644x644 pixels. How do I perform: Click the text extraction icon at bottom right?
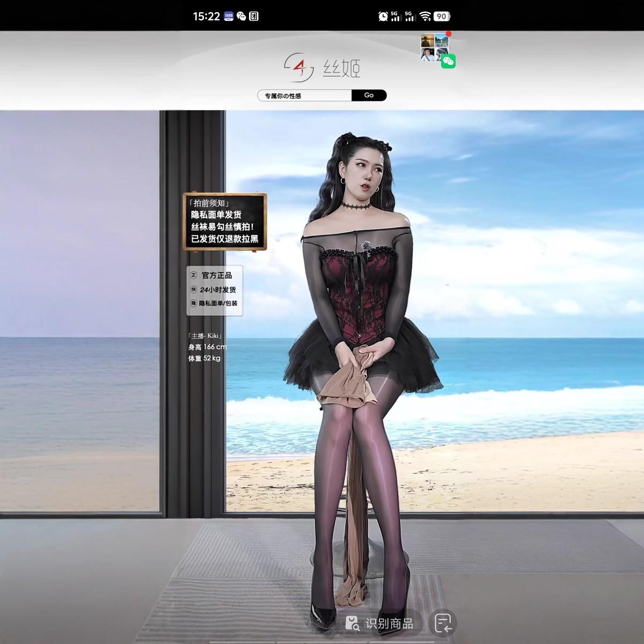coord(443,624)
